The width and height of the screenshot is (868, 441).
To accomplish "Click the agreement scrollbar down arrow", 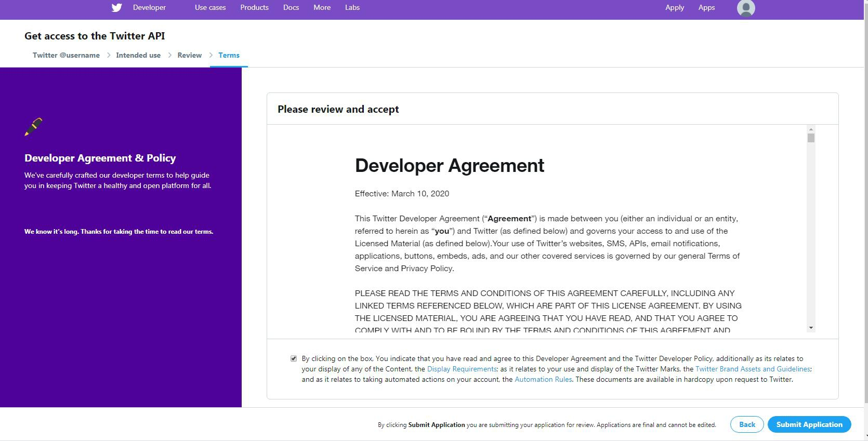I will [811, 328].
